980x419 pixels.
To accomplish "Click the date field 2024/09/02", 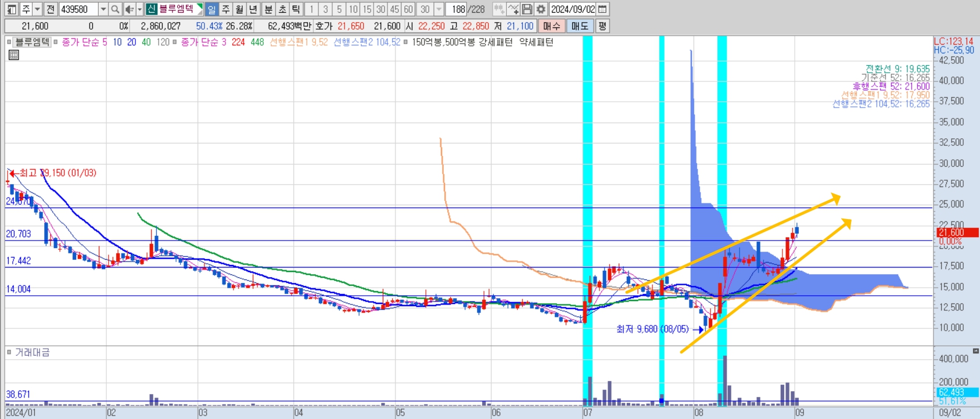I will pos(573,9).
